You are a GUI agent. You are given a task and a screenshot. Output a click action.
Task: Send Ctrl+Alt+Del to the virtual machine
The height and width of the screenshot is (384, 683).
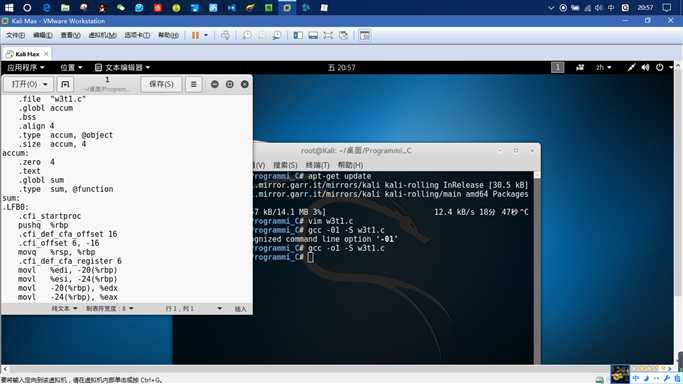tap(225, 35)
